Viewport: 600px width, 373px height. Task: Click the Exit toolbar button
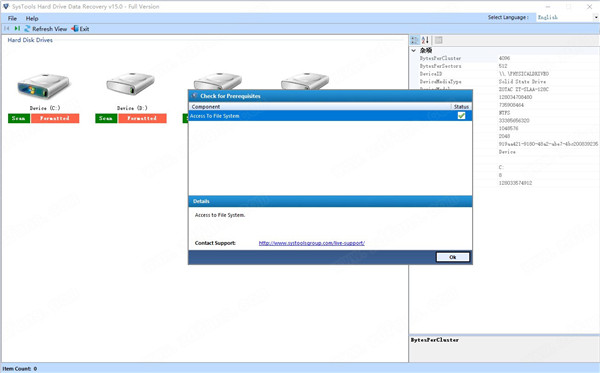80,29
